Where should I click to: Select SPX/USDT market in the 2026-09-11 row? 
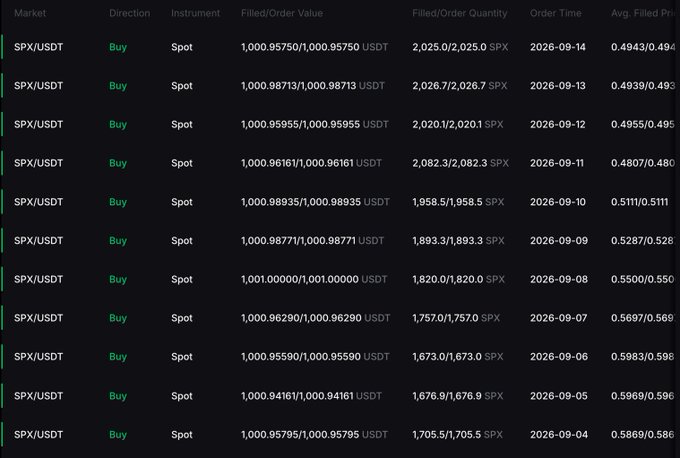(39, 163)
